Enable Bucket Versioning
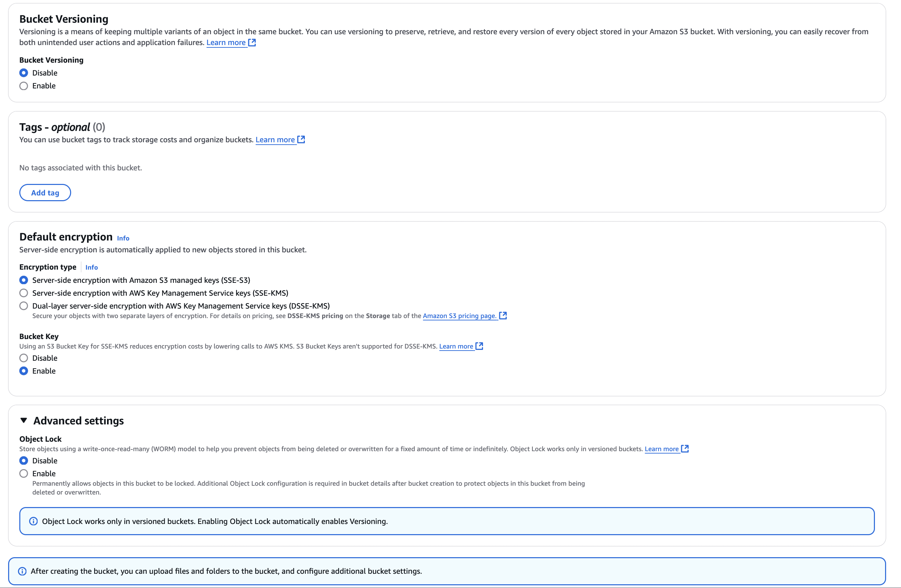This screenshot has height=588, width=901. (x=23, y=86)
